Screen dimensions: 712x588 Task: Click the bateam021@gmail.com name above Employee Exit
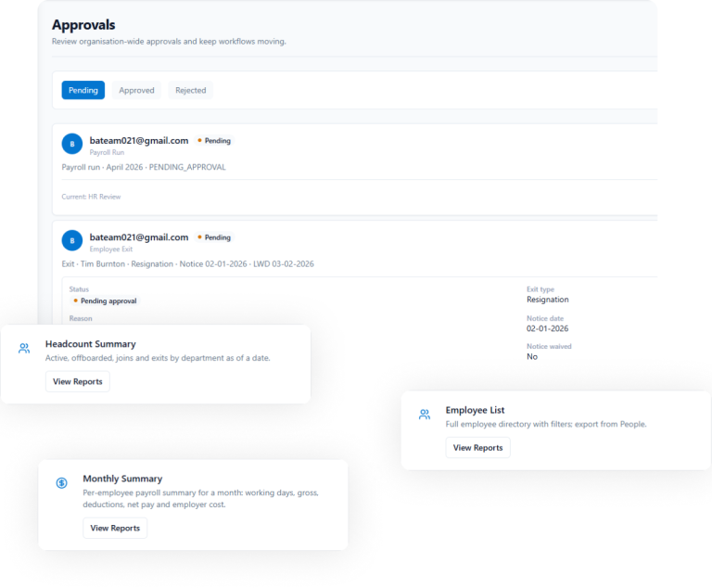[x=139, y=237]
